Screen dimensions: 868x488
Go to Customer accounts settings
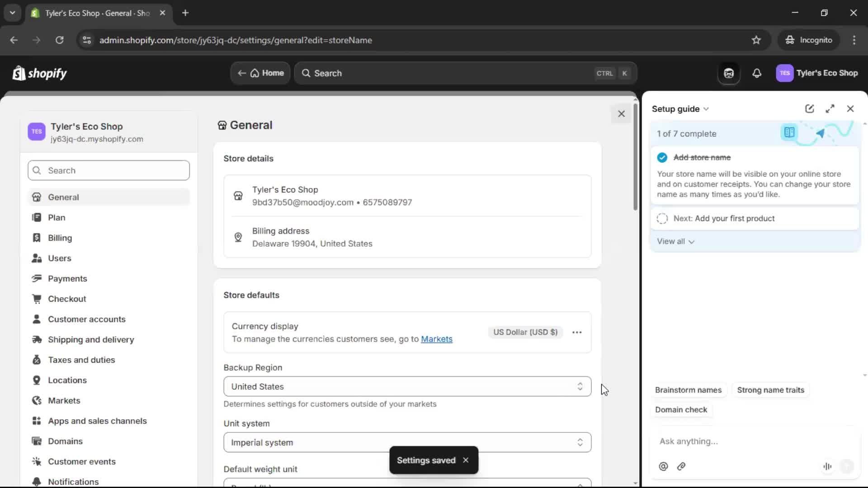87,319
